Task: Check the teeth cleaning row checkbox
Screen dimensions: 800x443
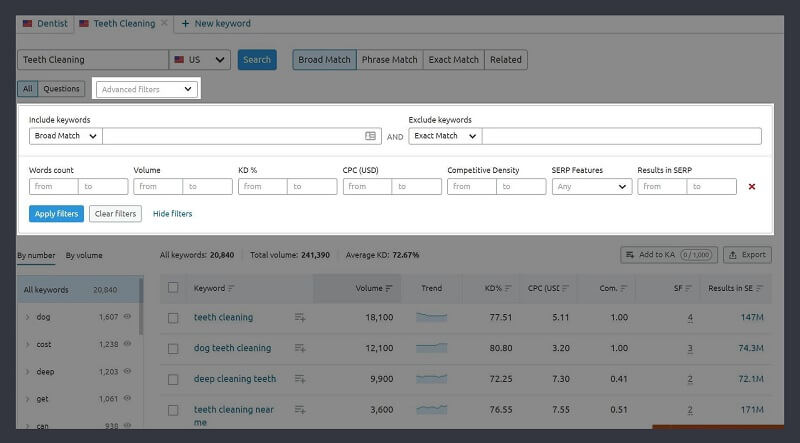Action: tap(173, 318)
